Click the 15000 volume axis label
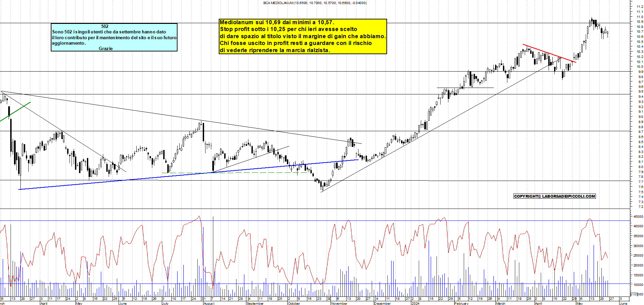 pyautogui.click(x=638, y=275)
